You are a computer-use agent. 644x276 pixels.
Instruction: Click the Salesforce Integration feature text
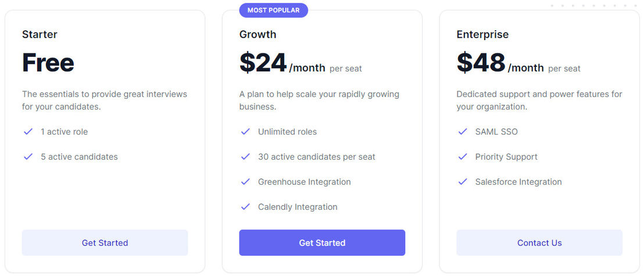pos(518,182)
